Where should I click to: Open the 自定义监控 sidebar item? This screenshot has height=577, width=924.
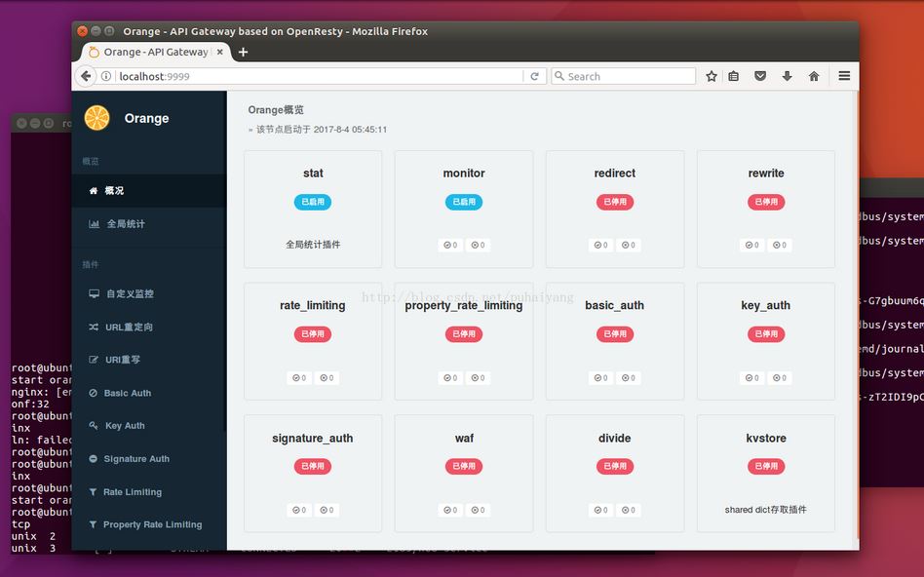click(148, 293)
